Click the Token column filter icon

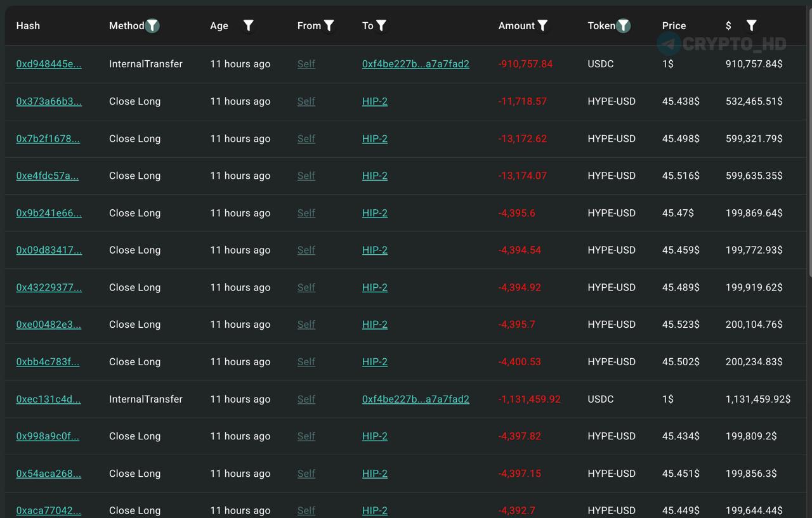click(x=624, y=26)
